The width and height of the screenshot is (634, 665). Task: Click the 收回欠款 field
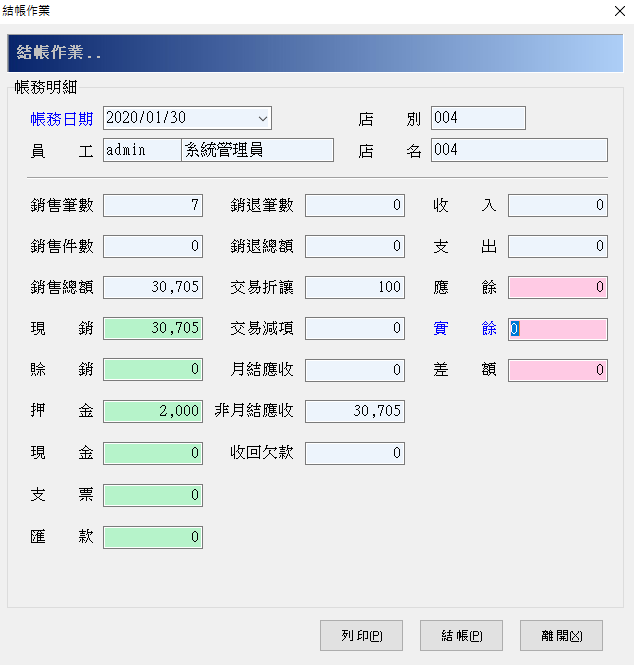tap(355, 453)
